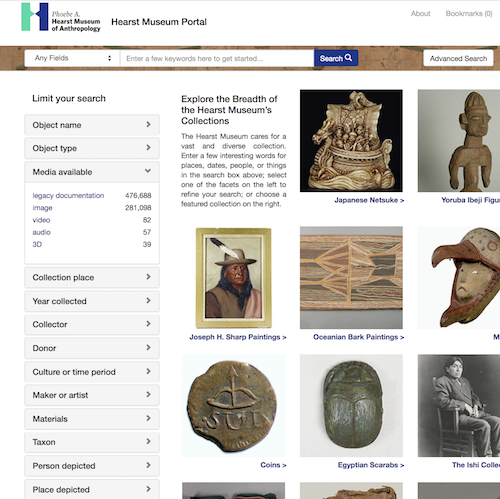
Task: Collapse the Media available facet
Action: click(92, 172)
